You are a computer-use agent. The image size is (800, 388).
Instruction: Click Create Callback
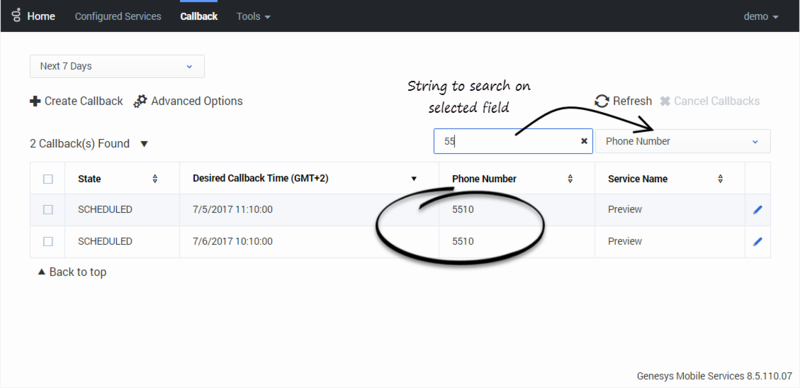(77, 101)
